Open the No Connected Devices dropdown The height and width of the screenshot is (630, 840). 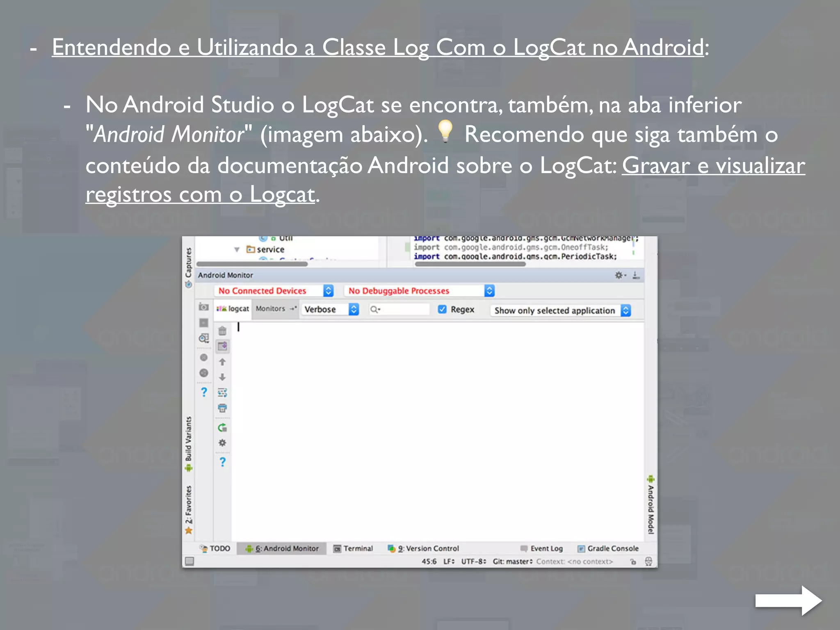[x=274, y=291]
